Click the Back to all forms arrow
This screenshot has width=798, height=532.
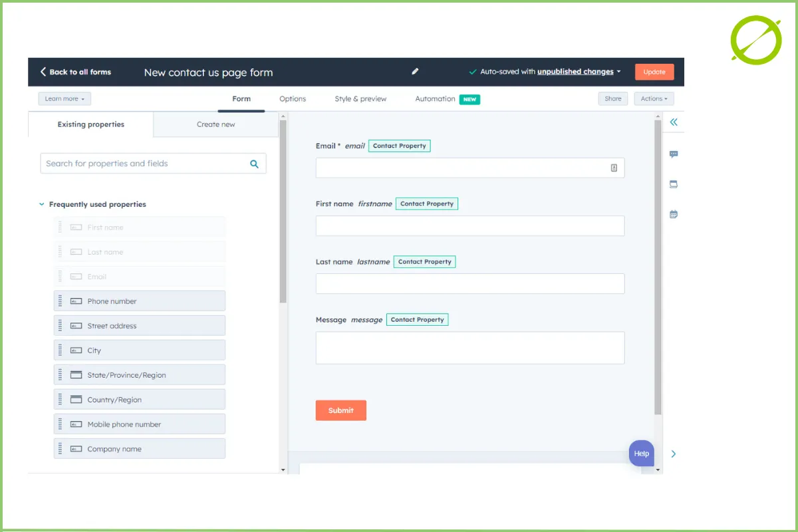44,72
